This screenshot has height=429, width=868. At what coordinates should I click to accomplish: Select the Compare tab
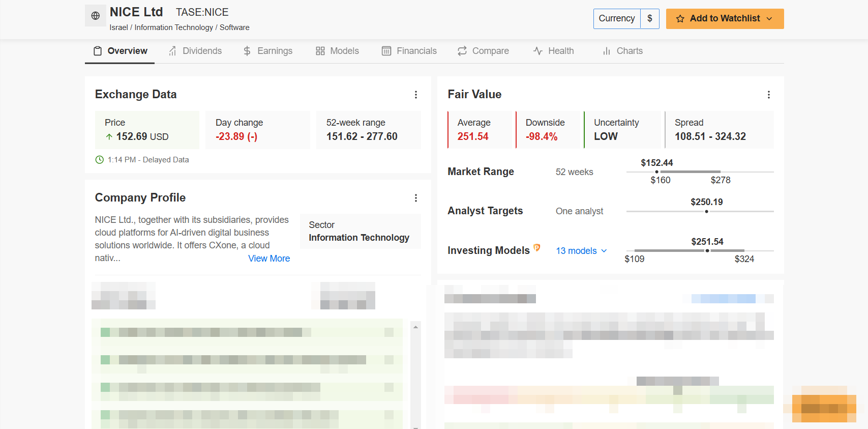483,51
